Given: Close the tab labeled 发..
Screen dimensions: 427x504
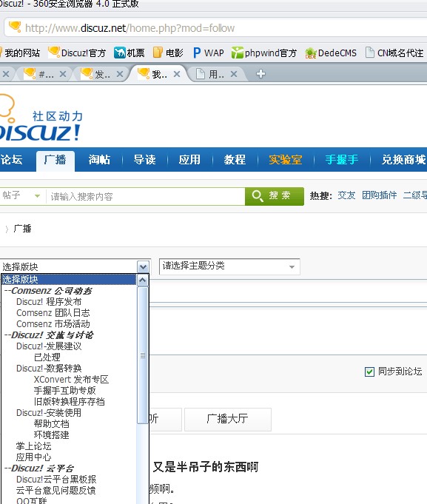Looking at the screenshot, I should pos(120,74).
